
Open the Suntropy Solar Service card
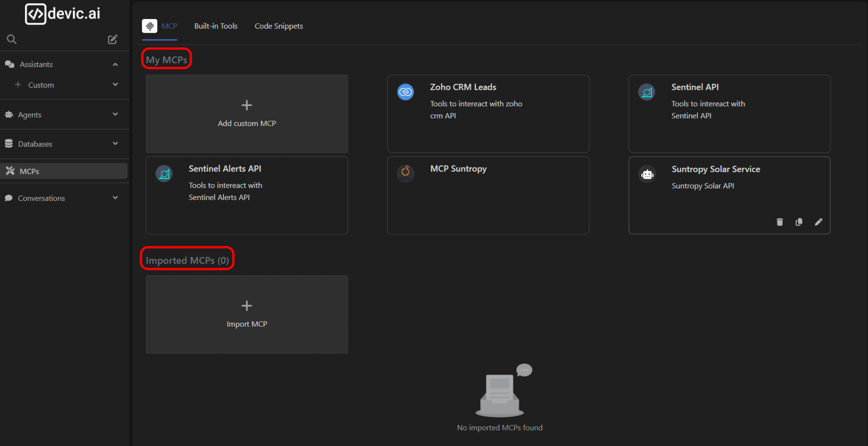[x=729, y=196]
